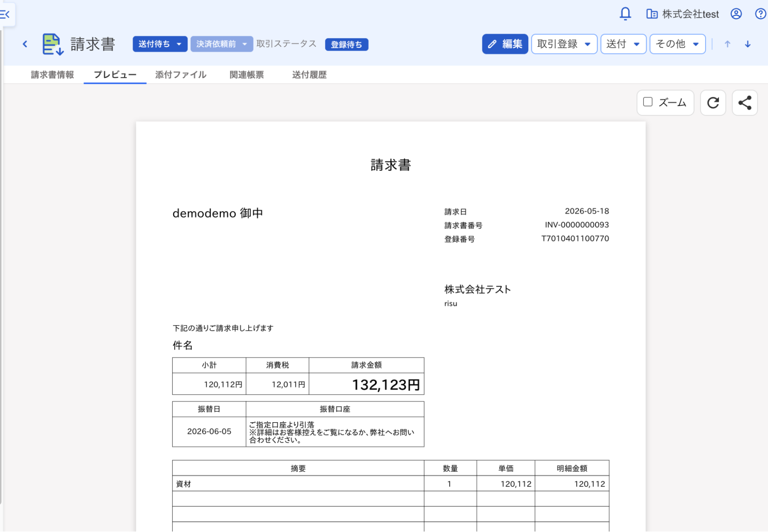Click the 請求書番号 label
The width and height of the screenshot is (768, 532).
click(x=463, y=226)
